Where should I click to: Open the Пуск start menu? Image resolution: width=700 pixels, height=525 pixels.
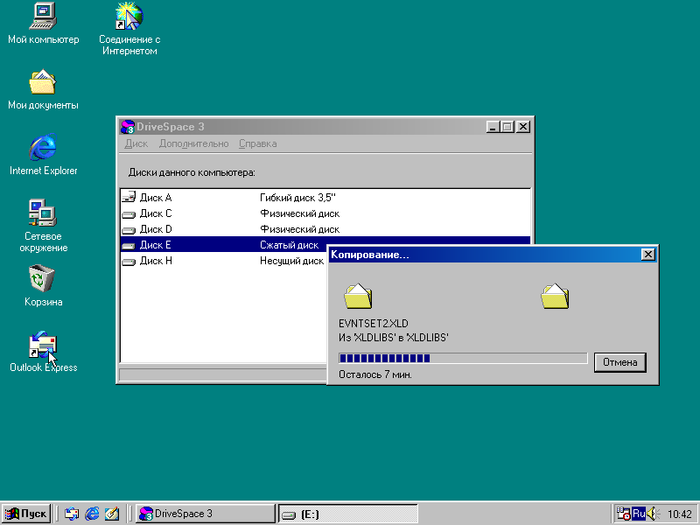(27, 514)
